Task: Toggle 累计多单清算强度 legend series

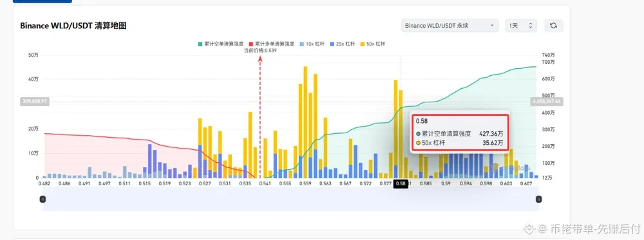Action: [x=271, y=44]
